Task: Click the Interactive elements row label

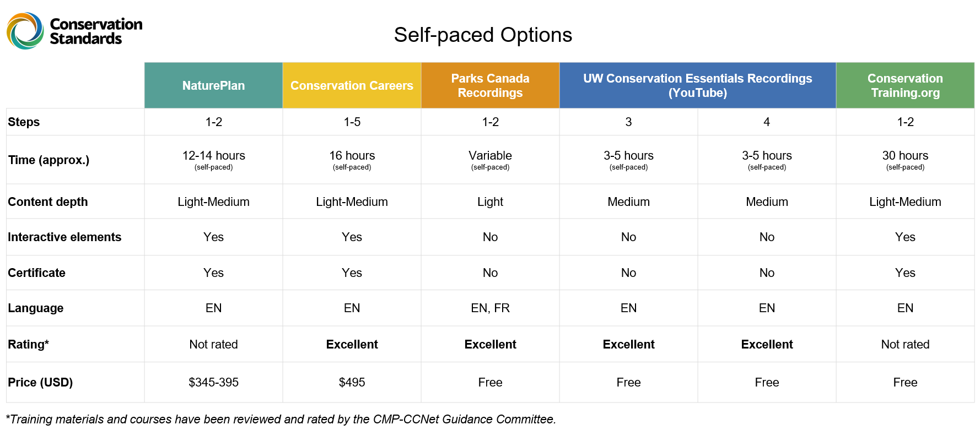Action: (64, 237)
